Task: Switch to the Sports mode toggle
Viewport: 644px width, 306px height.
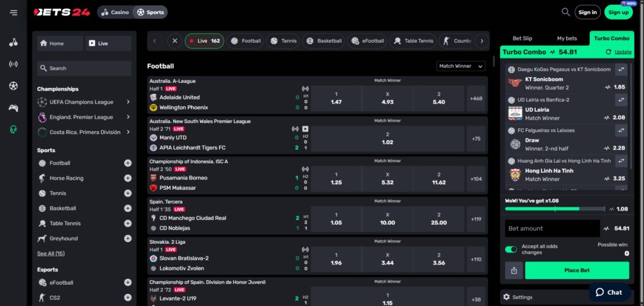Action: 150,12
